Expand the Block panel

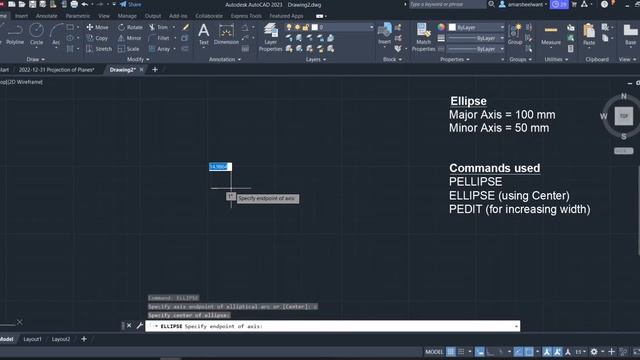tap(392, 60)
